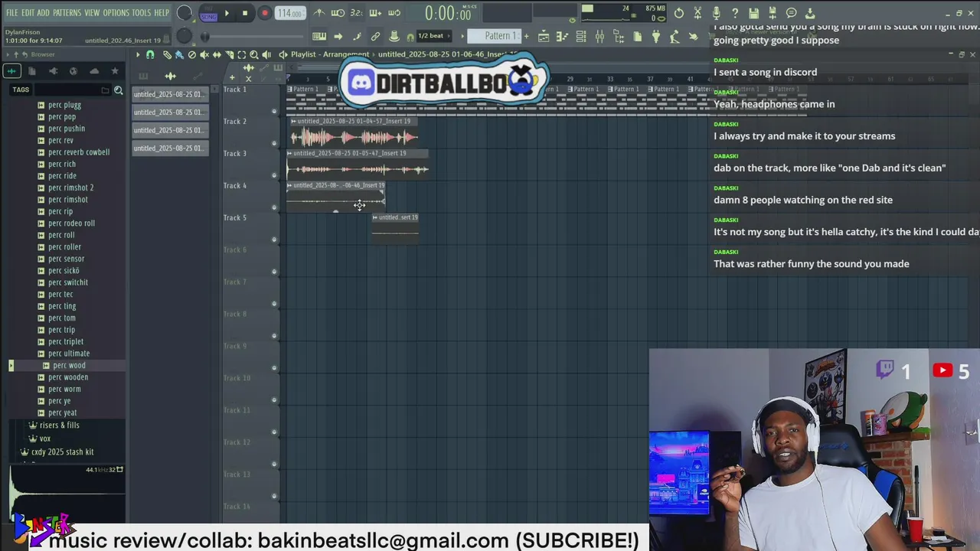980x551 pixels.
Task: Open the TOOLS menu
Action: [x=142, y=13]
